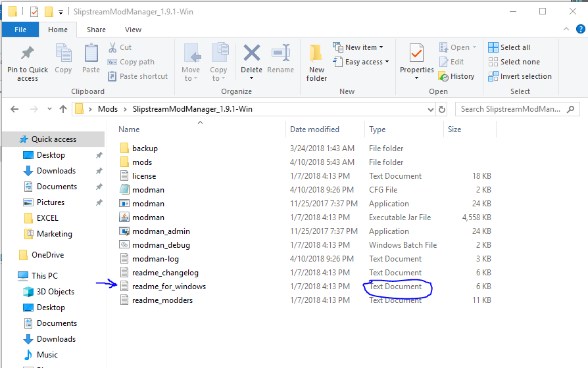
Task: Collapse the ribbon with chevron
Action: tap(566, 29)
